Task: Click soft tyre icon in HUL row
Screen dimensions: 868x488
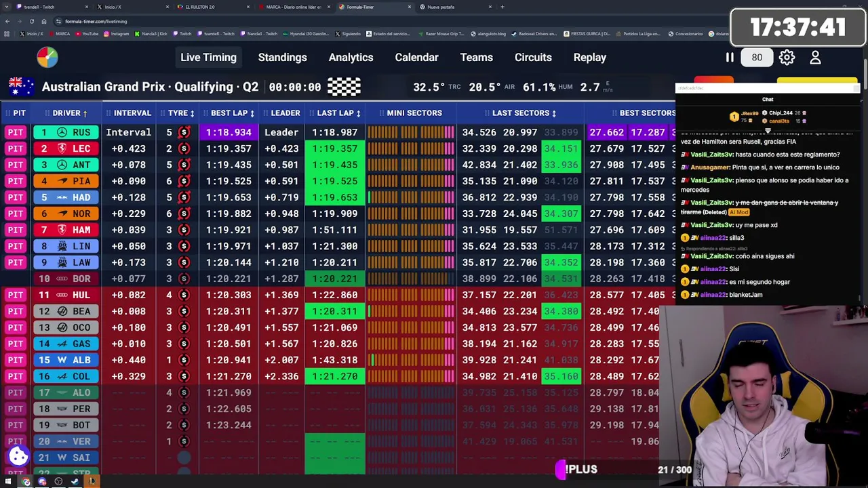Action: [x=184, y=295]
